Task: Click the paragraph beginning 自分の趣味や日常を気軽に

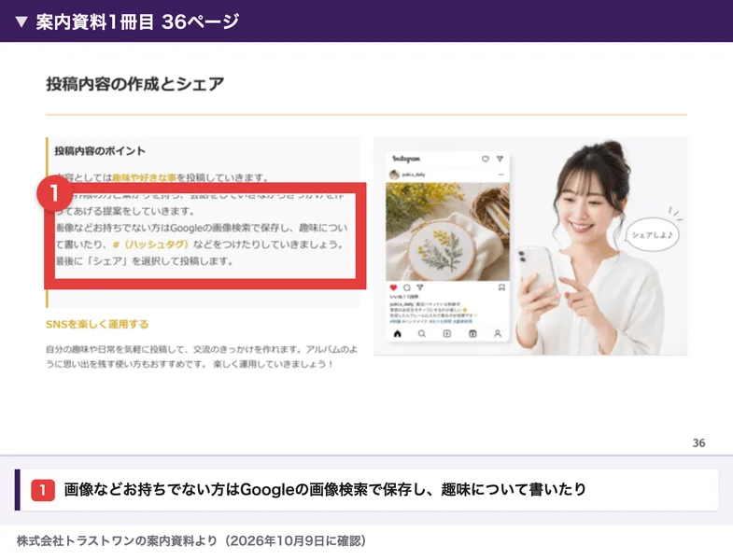Action: pyautogui.click(x=202, y=357)
